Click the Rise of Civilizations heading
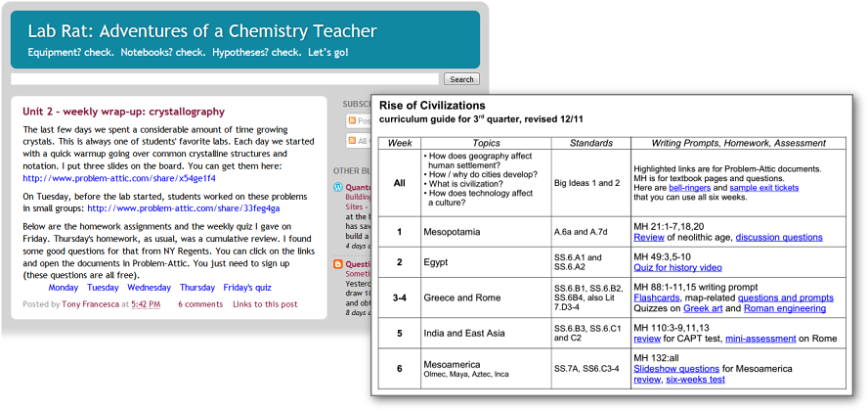Image resolution: width=868 pixels, height=411 pixels. pyautogui.click(x=432, y=106)
